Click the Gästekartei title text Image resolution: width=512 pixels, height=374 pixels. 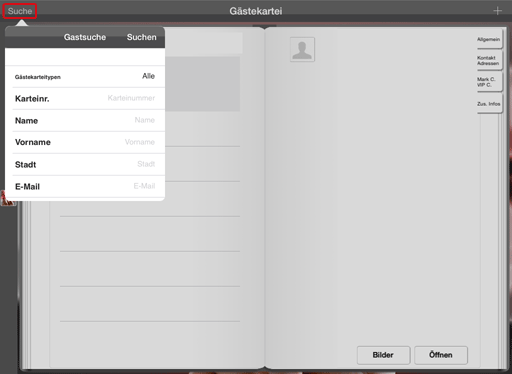pyautogui.click(x=256, y=11)
